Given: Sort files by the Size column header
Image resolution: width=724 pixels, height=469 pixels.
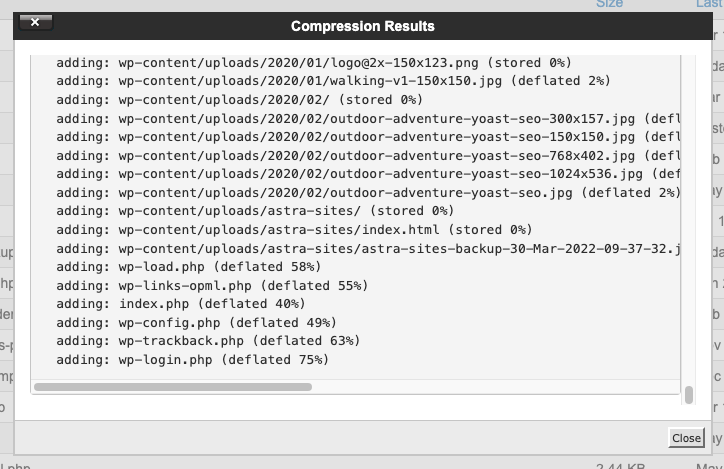Looking at the screenshot, I should pyautogui.click(x=609, y=4).
